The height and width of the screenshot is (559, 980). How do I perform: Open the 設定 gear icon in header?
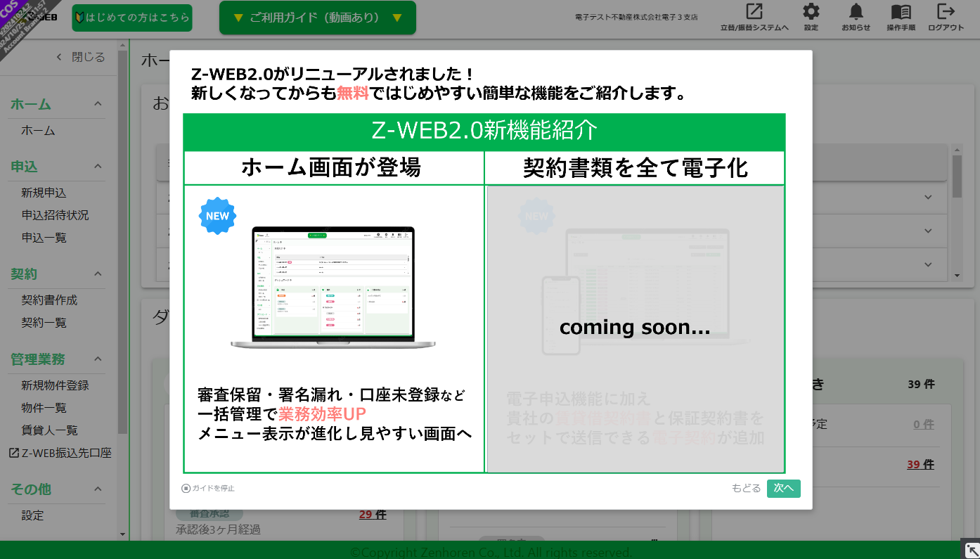click(x=811, y=13)
